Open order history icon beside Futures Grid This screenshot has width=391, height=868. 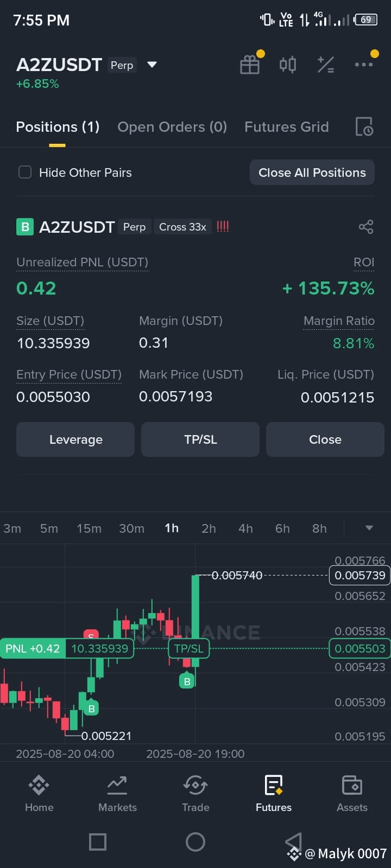[364, 126]
